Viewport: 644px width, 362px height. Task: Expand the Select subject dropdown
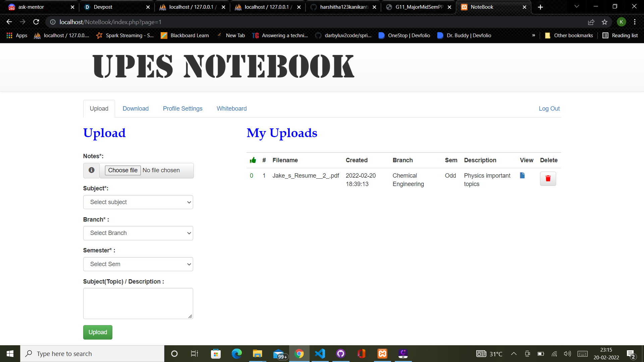138,202
